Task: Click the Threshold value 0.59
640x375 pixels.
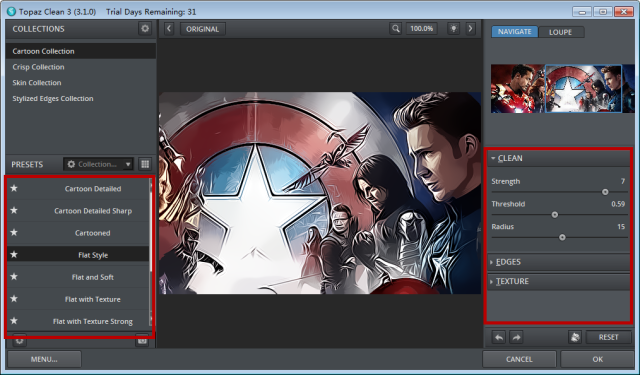Action: click(618, 204)
